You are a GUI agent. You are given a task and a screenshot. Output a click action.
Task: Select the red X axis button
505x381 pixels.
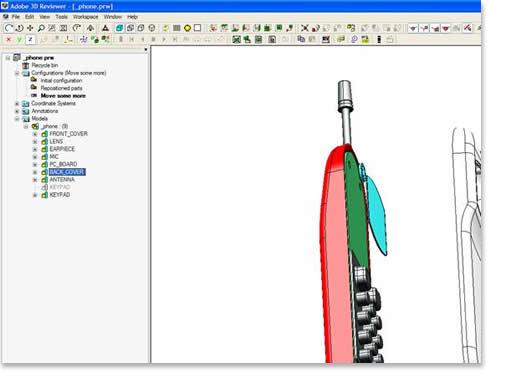9,40
